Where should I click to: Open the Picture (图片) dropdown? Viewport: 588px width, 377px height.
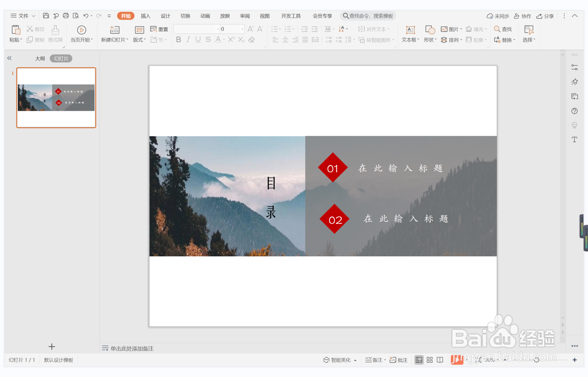coord(452,29)
